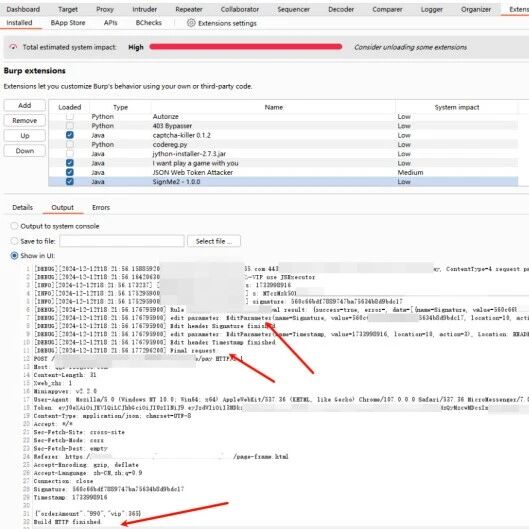529x529 pixels.
Task: Uncheck the JSON Web Token Attacker extension
Action: 69,172
